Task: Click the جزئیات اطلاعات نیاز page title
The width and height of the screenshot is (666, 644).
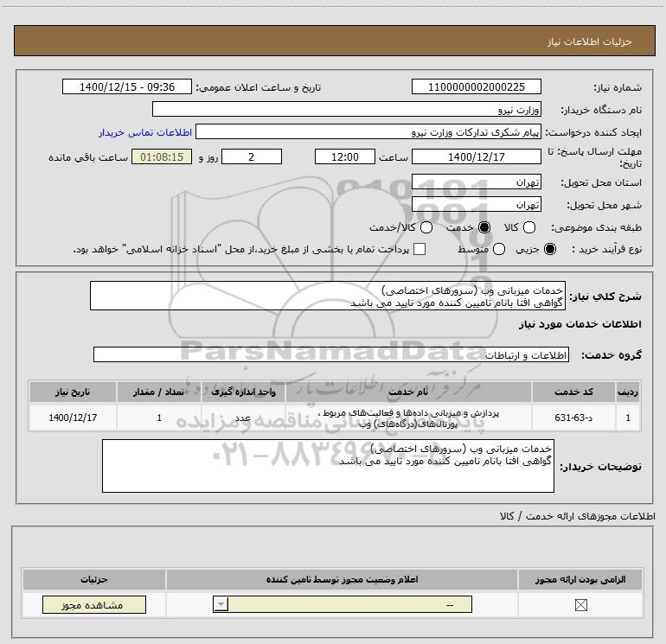Action: [x=590, y=41]
